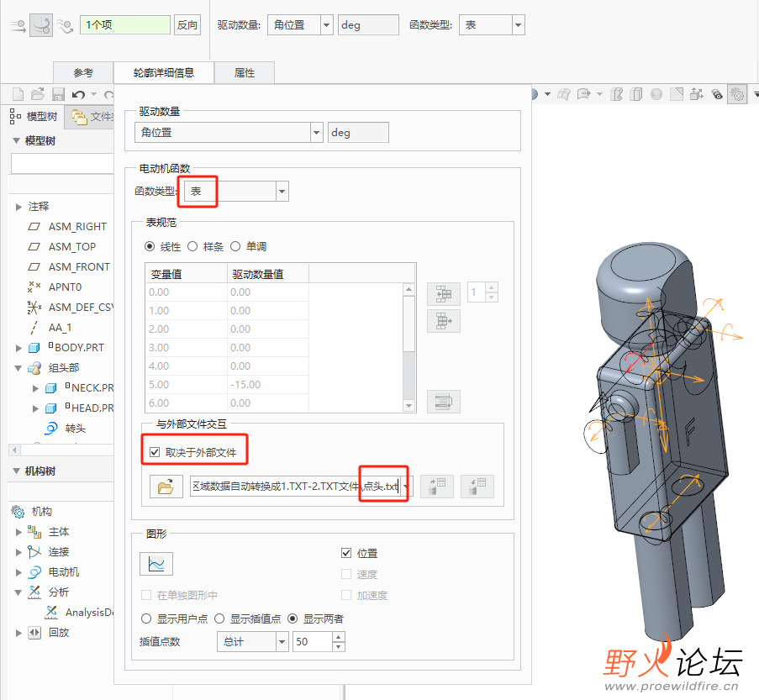This screenshot has width=759, height=700.
Task: Expand 连接 in mechanism tree
Action: click(x=18, y=552)
